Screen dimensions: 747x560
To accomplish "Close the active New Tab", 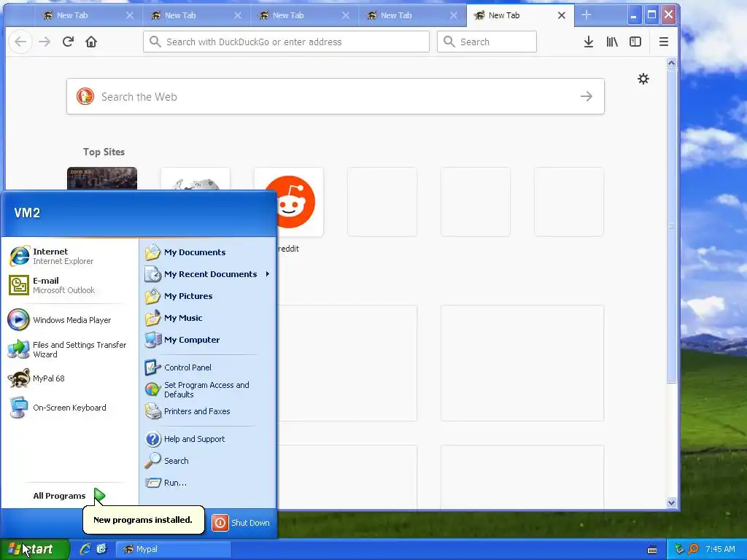I will [x=561, y=16].
